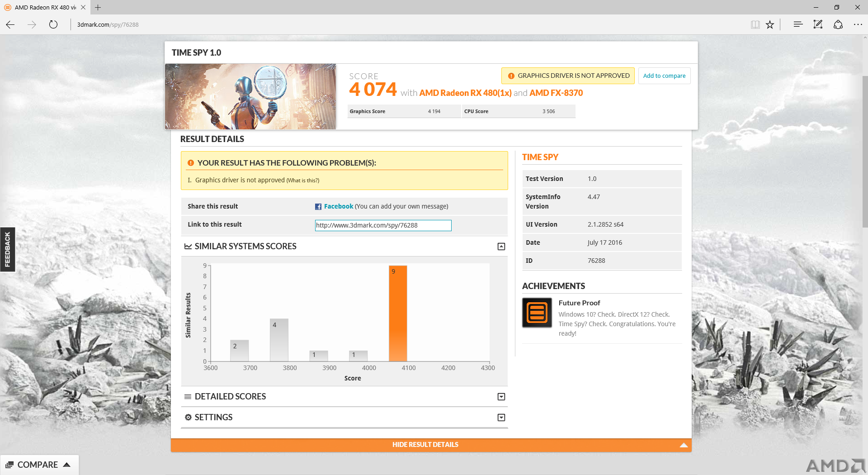This screenshot has width=868, height=475.
Task: Expand the Settings section
Action: click(501, 418)
